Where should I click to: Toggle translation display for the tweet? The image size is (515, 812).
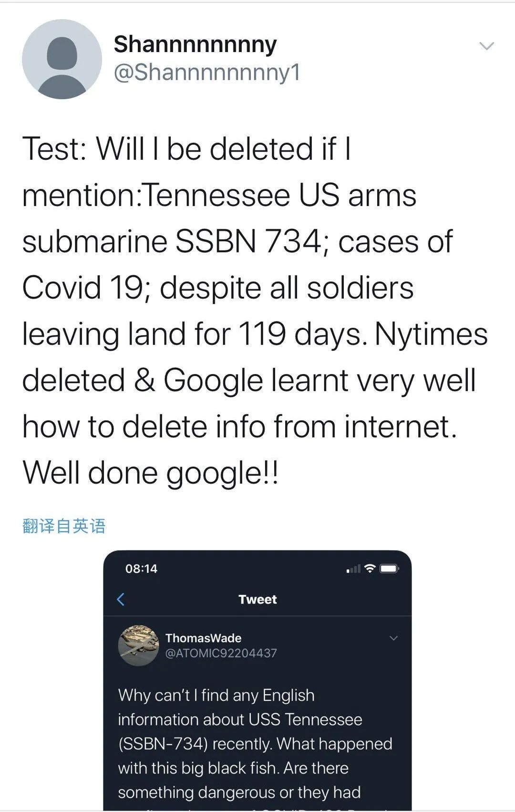tap(63, 526)
